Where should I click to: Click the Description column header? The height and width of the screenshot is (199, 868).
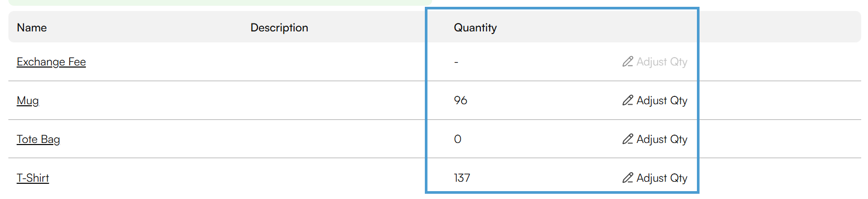[x=279, y=28]
